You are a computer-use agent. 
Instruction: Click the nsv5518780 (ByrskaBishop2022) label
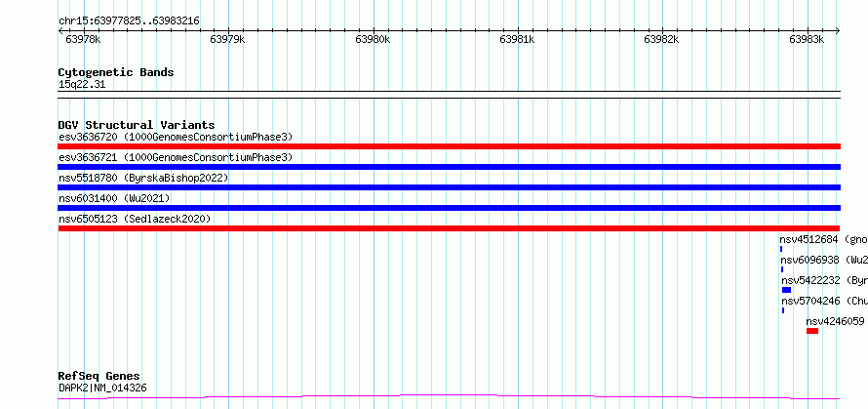click(143, 178)
